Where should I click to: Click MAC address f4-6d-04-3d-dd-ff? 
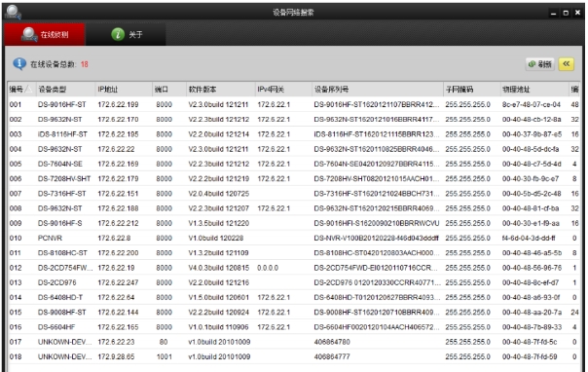pyautogui.click(x=529, y=238)
